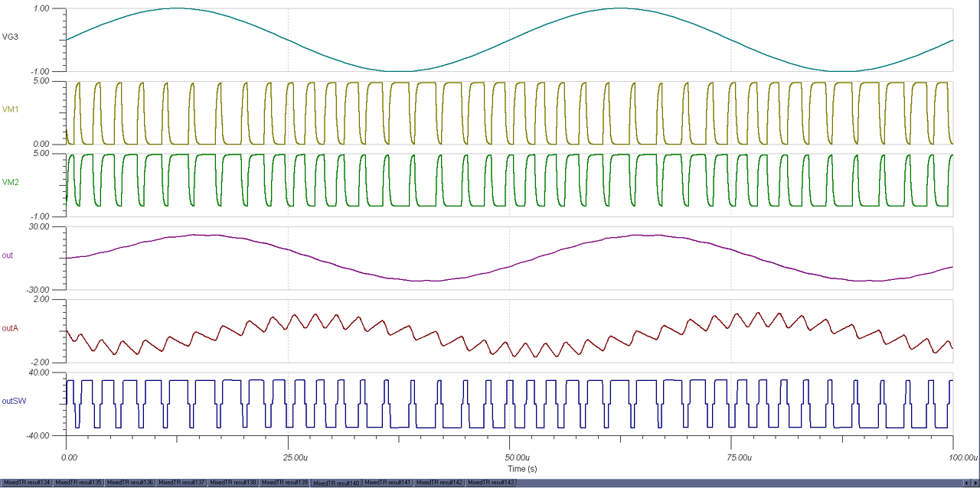Click the 30.00 upper limit of out
This screenshot has height=488, width=980.
point(40,226)
